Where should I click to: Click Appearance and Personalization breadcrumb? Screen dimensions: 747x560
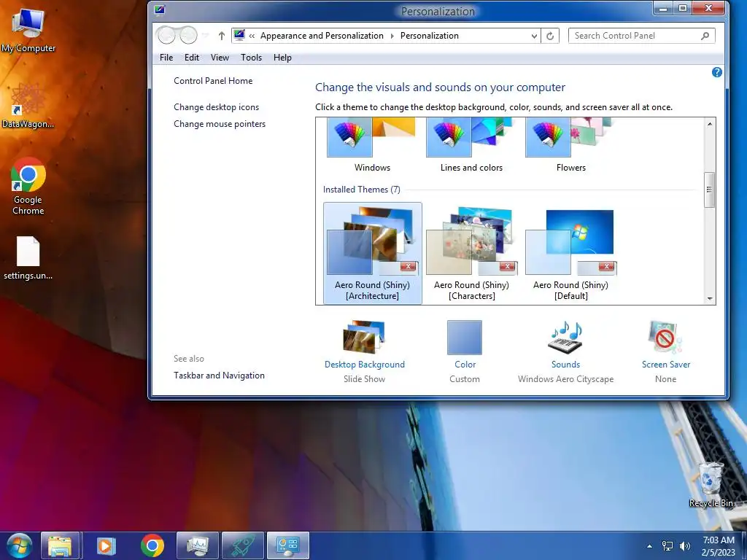(x=322, y=36)
